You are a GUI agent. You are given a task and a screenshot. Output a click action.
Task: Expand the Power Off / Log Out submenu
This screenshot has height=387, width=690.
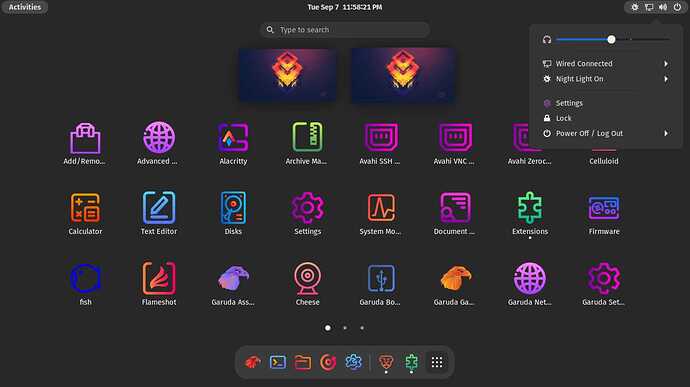tap(666, 133)
